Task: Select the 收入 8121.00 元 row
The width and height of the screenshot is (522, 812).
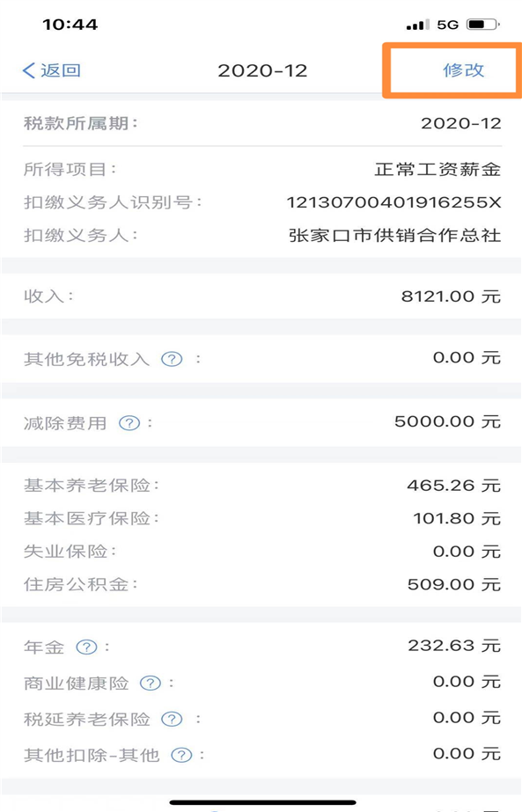Action: pyautogui.click(x=262, y=296)
